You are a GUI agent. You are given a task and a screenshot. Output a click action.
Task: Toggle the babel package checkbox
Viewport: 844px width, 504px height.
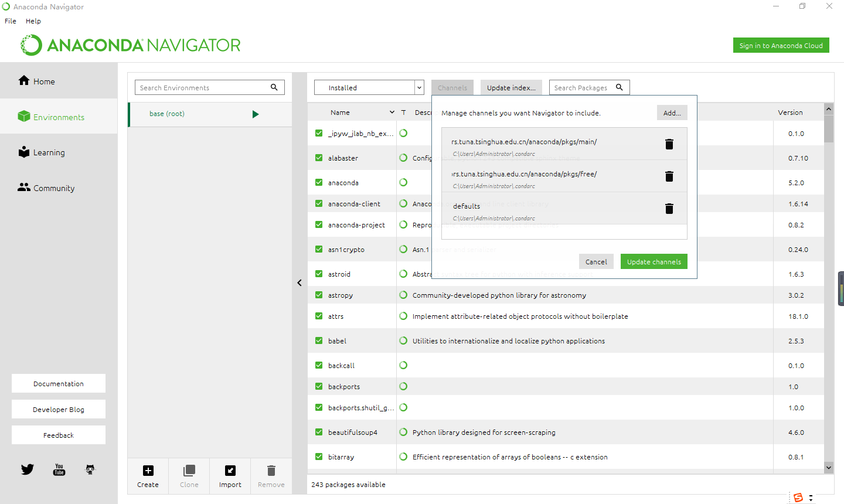tap(319, 340)
